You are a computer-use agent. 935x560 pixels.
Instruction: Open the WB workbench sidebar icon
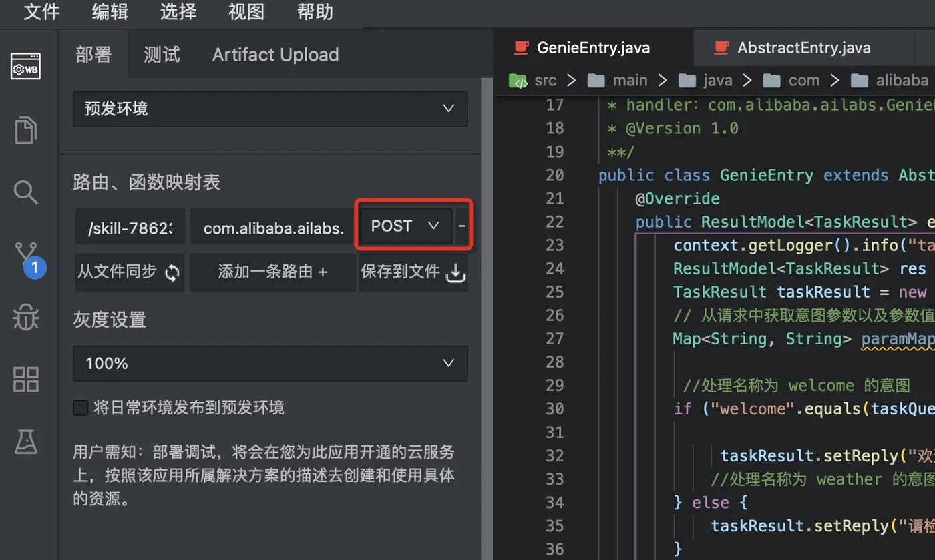click(x=26, y=67)
